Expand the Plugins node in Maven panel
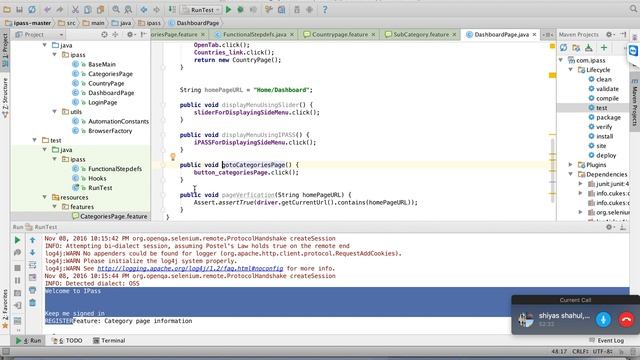The height and width of the screenshot is (360, 640). [571, 165]
